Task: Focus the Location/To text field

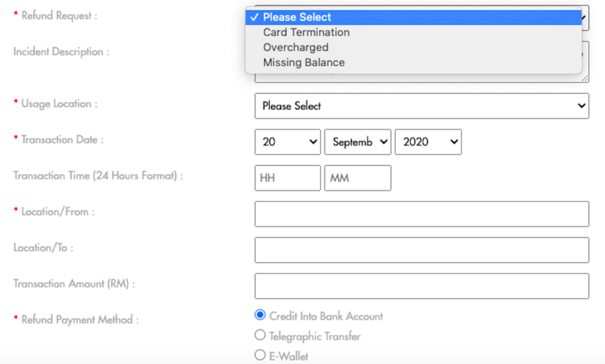Action: pos(421,250)
